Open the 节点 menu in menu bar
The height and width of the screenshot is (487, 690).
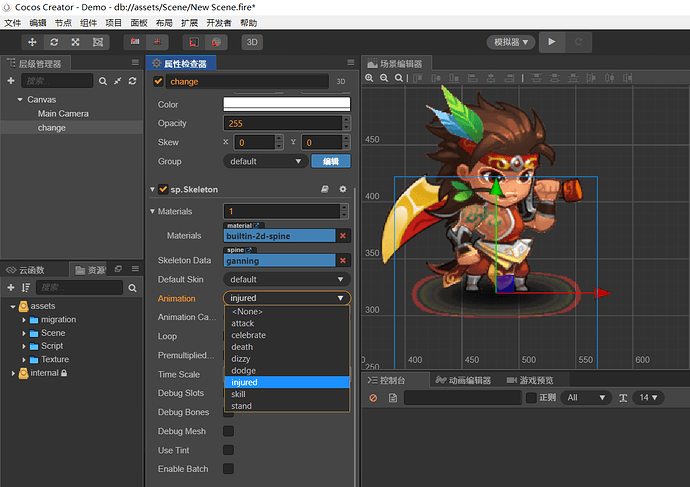(x=63, y=22)
